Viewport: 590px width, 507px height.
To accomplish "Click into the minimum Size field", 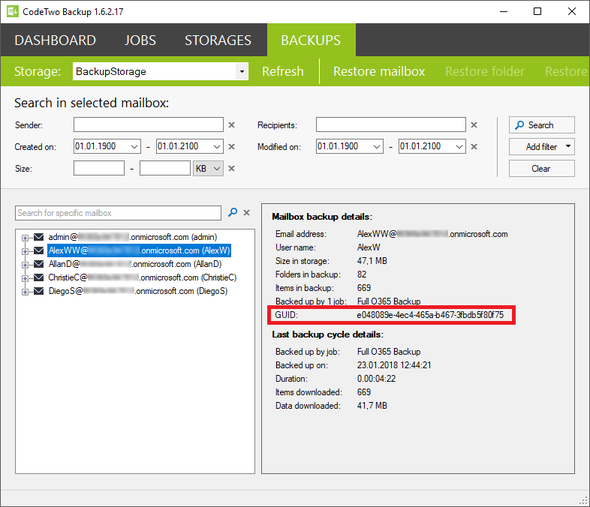I will pyautogui.click(x=99, y=168).
